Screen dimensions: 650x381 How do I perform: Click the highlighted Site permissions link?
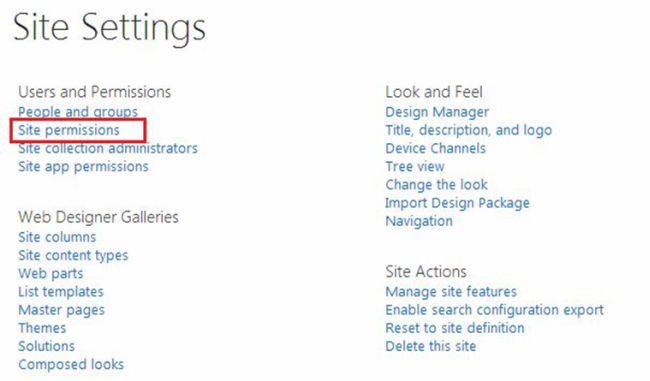(x=69, y=130)
